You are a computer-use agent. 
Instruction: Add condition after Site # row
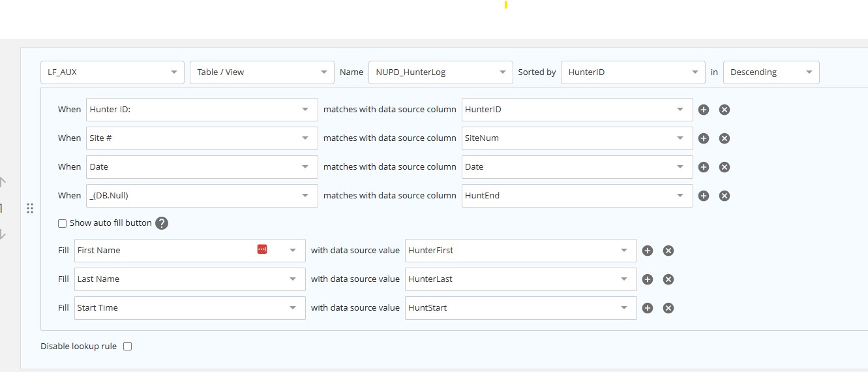coord(704,138)
